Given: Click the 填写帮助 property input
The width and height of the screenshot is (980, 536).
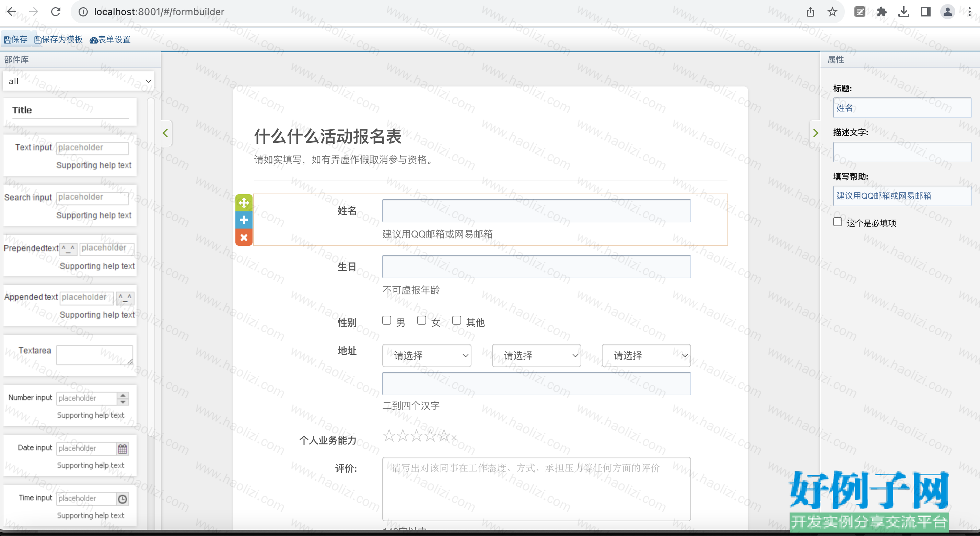Looking at the screenshot, I should (902, 196).
